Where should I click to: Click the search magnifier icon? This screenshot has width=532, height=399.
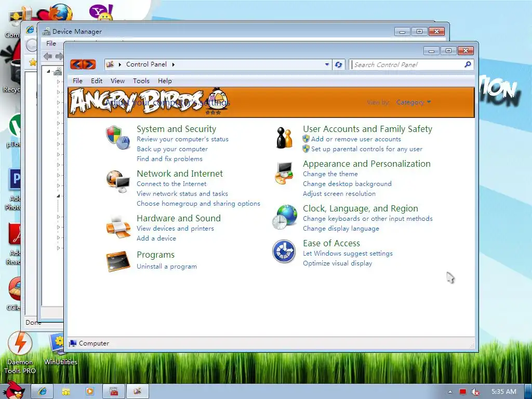pos(468,64)
